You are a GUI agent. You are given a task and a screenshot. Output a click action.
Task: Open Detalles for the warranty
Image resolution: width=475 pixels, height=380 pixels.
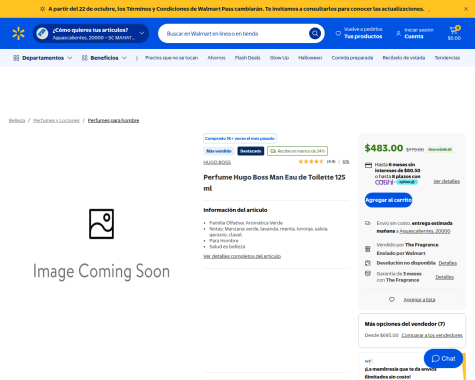click(444, 277)
